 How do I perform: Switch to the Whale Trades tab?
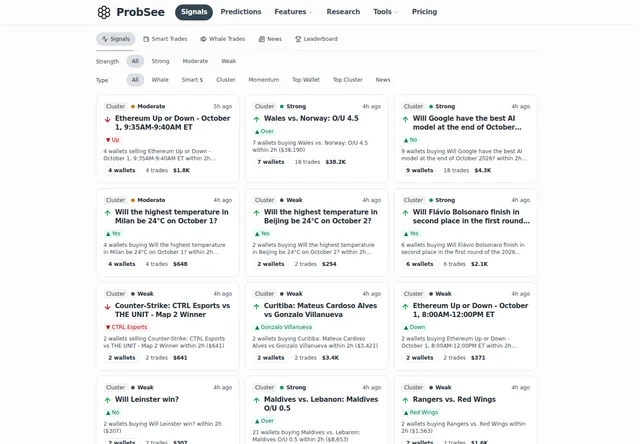pyautogui.click(x=222, y=39)
